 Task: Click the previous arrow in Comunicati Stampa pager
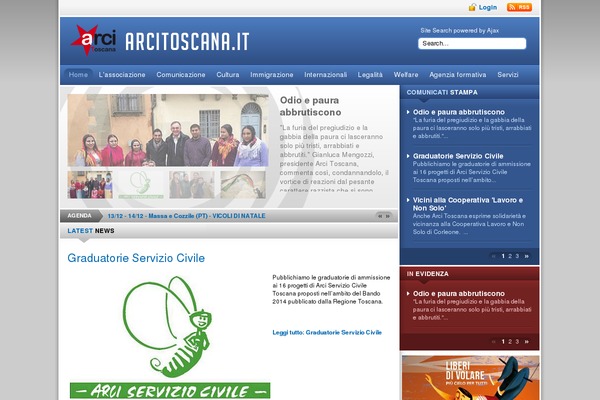click(494, 256)
